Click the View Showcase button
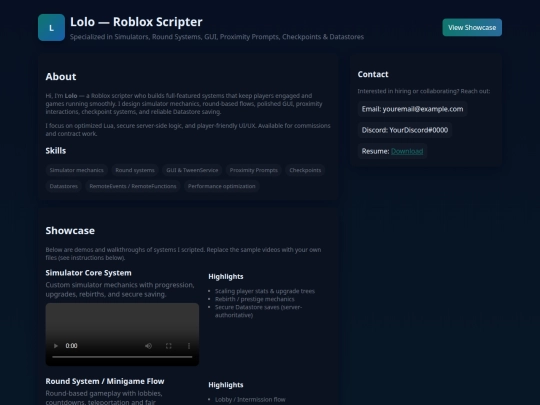The width and height of the screenshot is (540, 405). point(472,28)
